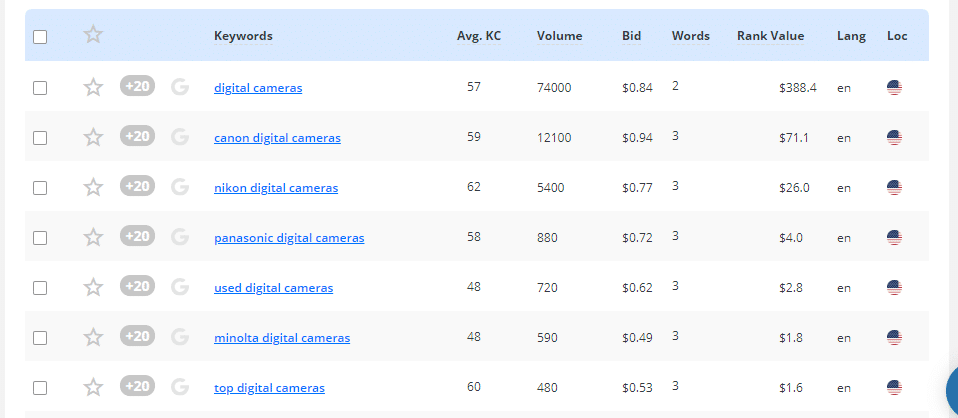
Task: Check the box for 'digital cameras' row
Action: pos(40,88)
